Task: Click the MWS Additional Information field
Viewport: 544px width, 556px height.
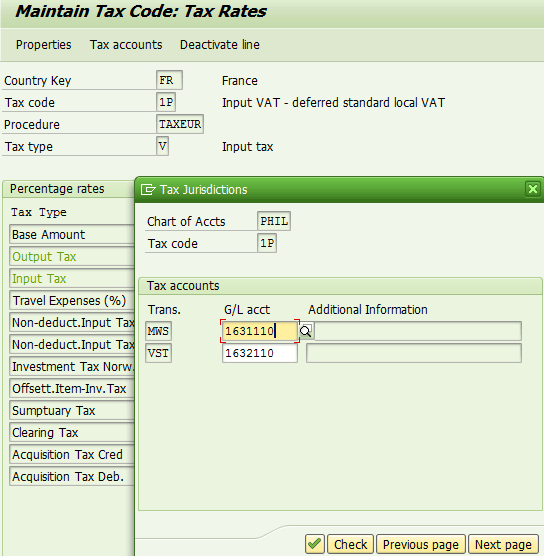Action: [418, 331]
